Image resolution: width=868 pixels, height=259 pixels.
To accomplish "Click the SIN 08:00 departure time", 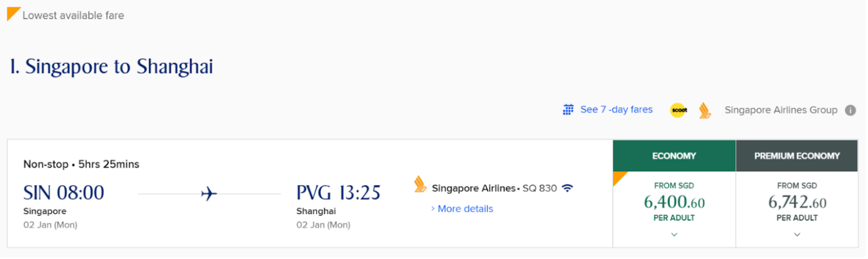I will click(x=64, y=193).
